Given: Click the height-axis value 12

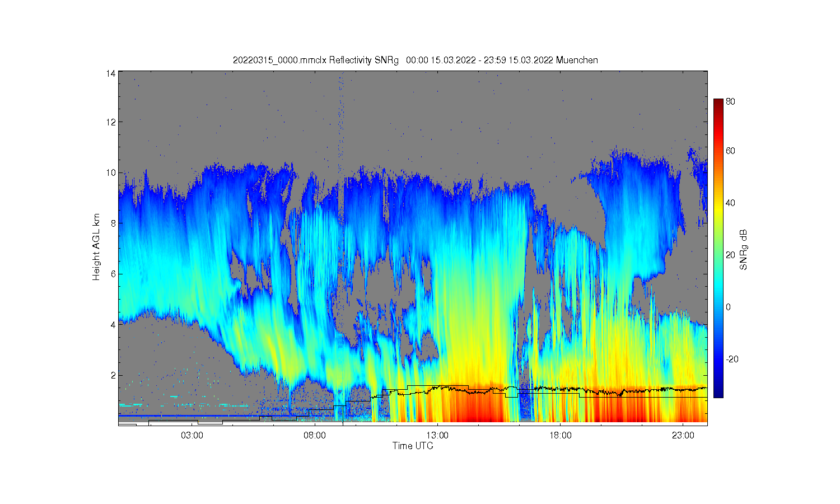Looking at the screenshot, I should tap(111, 122).
